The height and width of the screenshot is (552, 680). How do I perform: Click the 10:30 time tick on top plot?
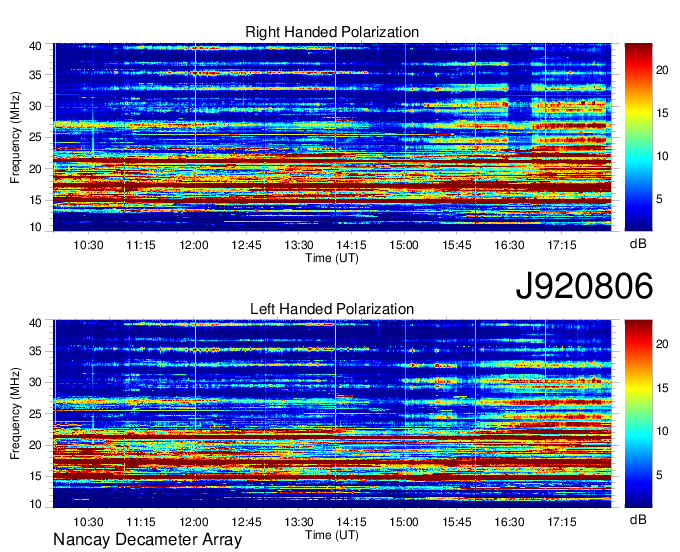click(88, 245)
